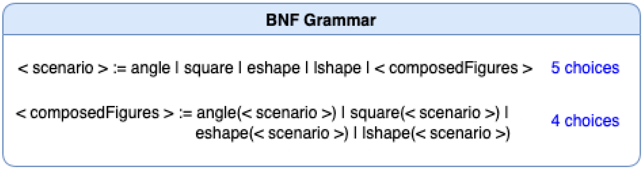Click the ":=" operator in the scenario rule

click(119, 68)
